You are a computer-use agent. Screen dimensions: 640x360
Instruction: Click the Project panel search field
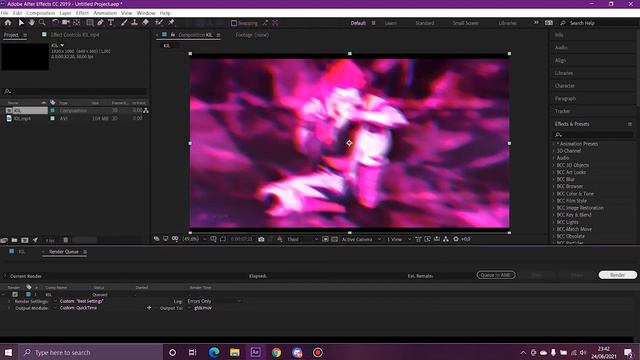pos(75,91)
